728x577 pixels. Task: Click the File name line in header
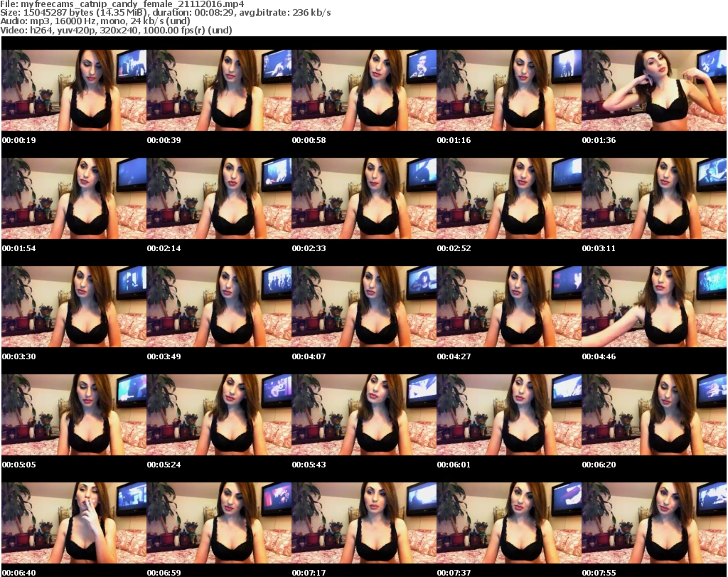122,4
